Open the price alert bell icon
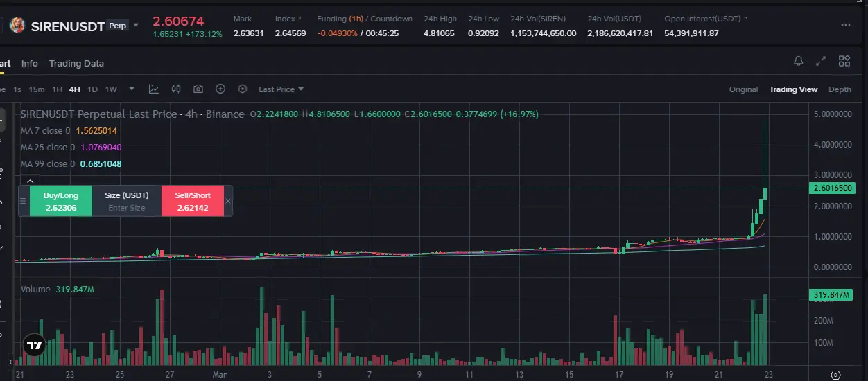The height and width of the screenshot is (381, 868). [x=799, y=61]
